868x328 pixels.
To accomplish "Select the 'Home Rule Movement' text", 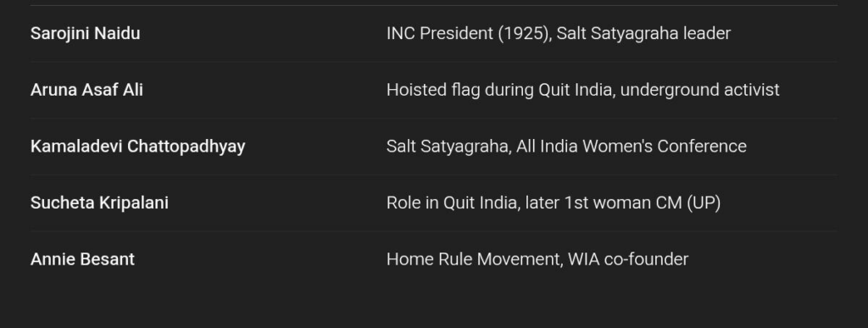I will 472,259.
